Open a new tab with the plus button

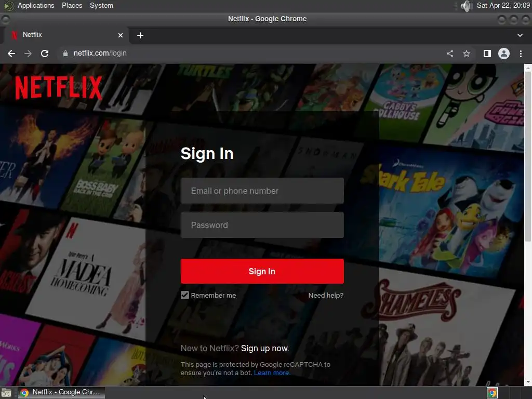[140, 35]
